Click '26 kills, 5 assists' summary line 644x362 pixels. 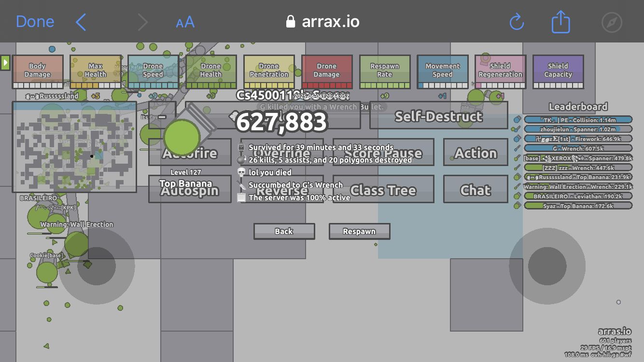click(x=331, y=159)
